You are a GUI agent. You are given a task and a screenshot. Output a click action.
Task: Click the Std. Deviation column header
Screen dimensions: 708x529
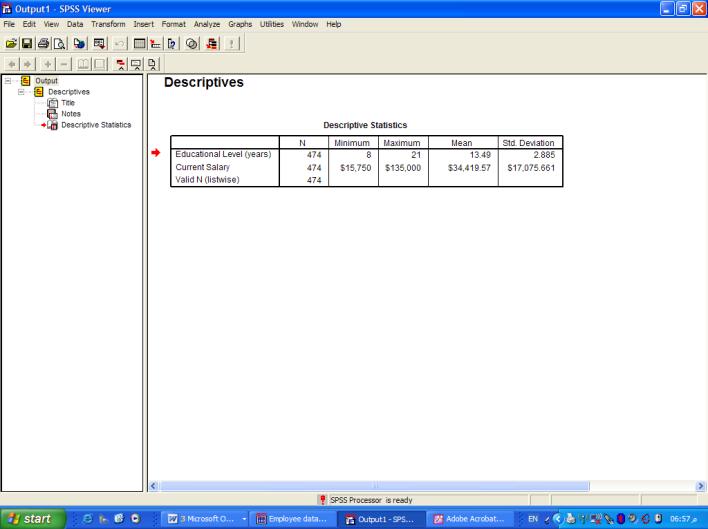[x=528, y=143]
